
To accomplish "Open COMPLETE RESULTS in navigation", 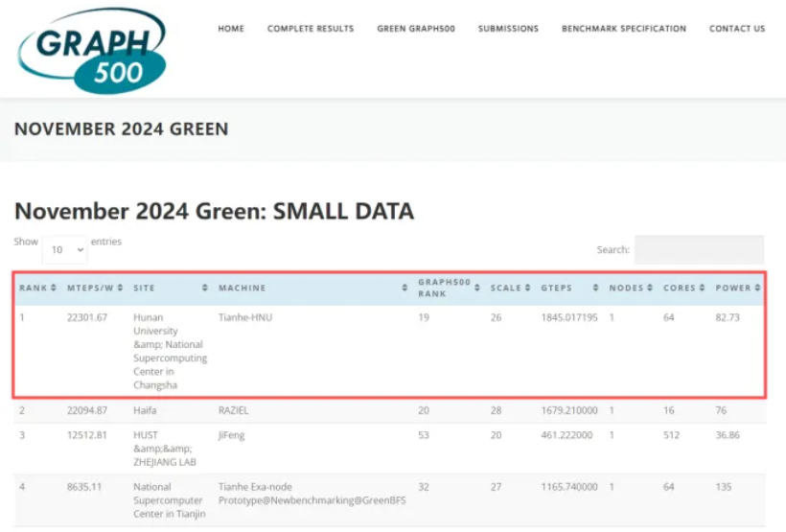I will pyautogui.click(x=311, y=29).
